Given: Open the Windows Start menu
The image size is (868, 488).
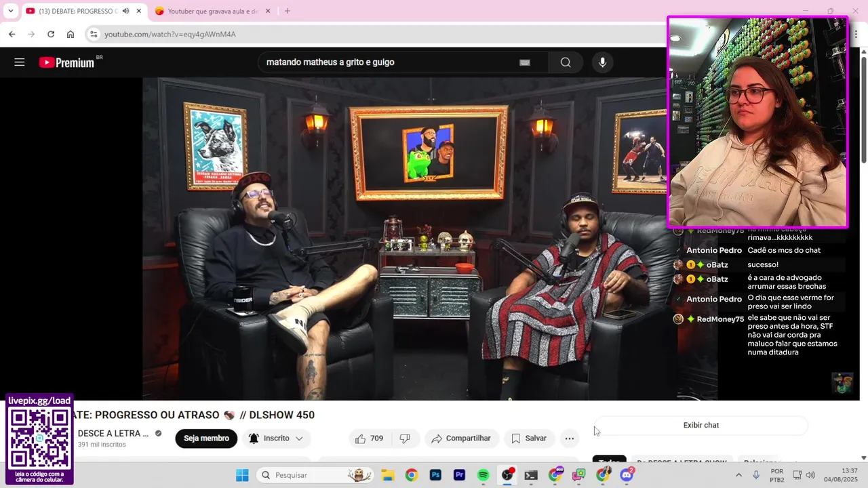Looking at the screenshot, I should 242,475.
